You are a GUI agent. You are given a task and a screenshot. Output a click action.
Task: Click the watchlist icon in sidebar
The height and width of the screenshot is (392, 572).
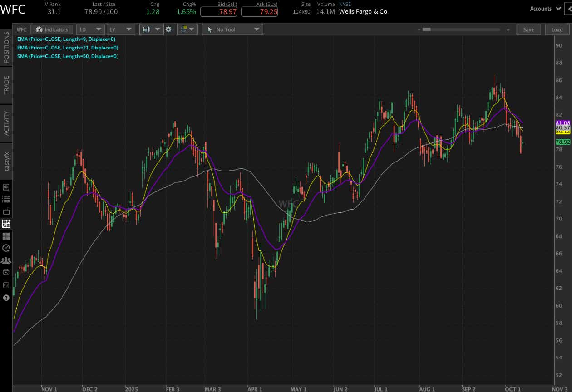[x=6, y=198]
